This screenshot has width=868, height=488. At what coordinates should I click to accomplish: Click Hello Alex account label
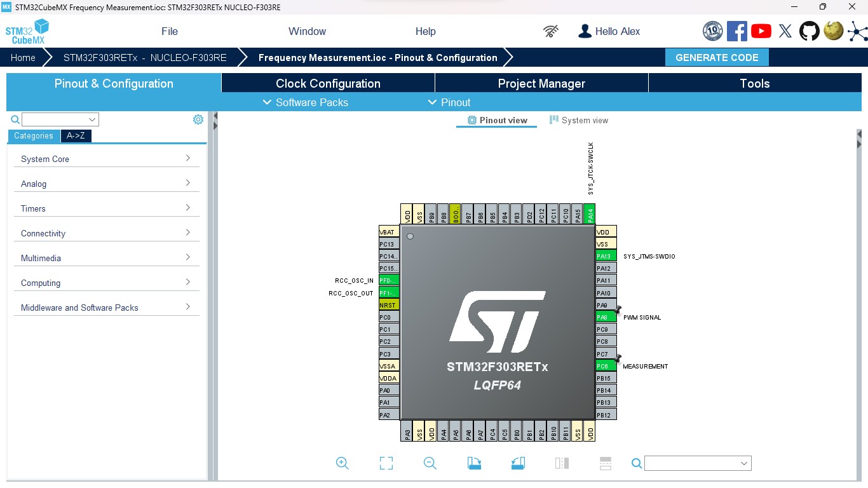[x=618, y=31]
